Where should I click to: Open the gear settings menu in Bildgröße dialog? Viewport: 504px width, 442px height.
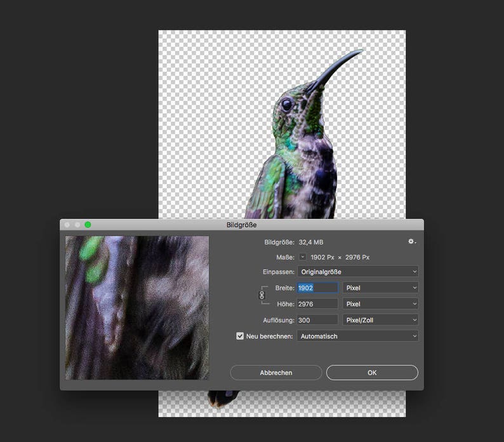coord(412,241)
